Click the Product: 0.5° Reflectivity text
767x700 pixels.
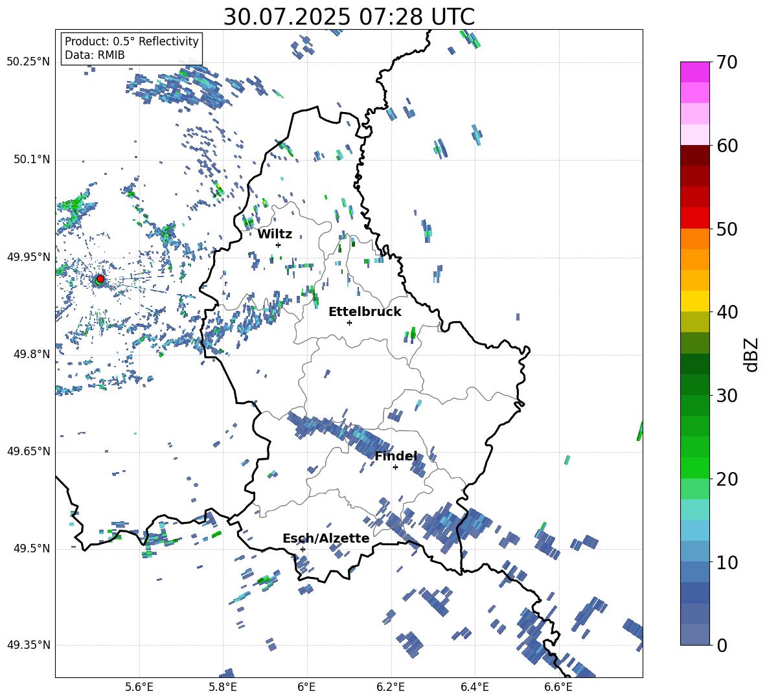tap(132, 41)
